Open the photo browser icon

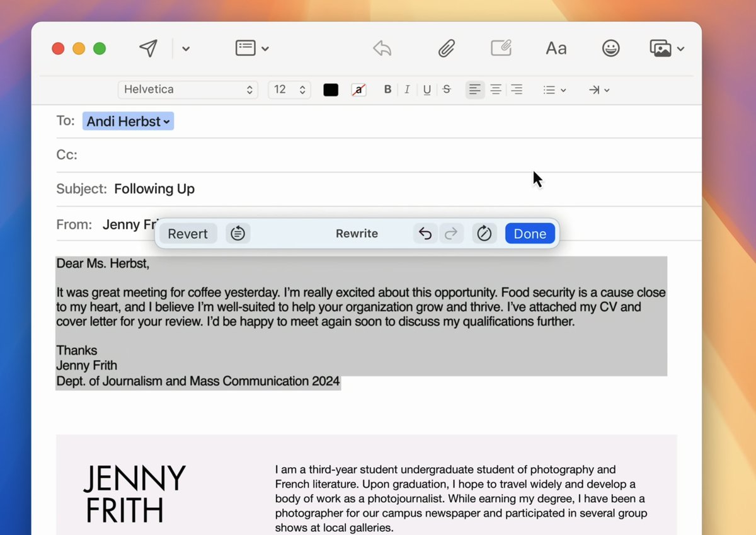(660, 49)
